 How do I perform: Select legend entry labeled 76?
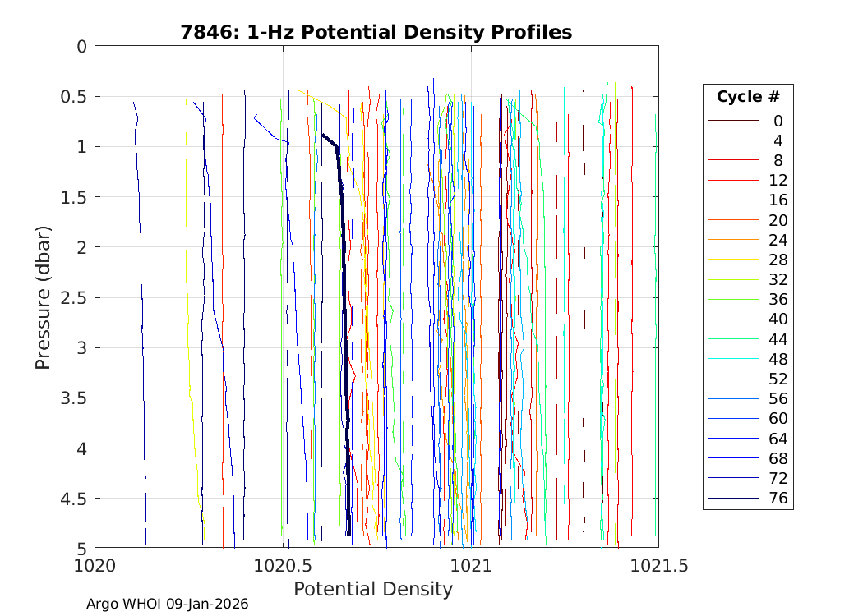coord(747,498)
